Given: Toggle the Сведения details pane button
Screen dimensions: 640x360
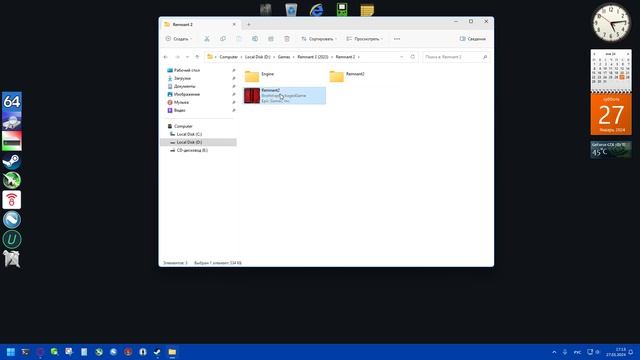Looking at the screenshot, I should 473,39.
